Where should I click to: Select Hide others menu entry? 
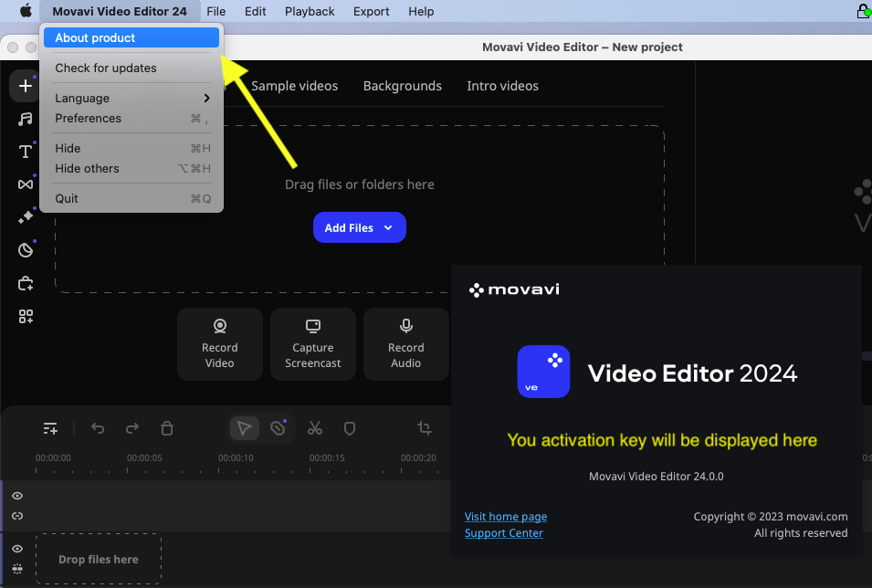131,169
